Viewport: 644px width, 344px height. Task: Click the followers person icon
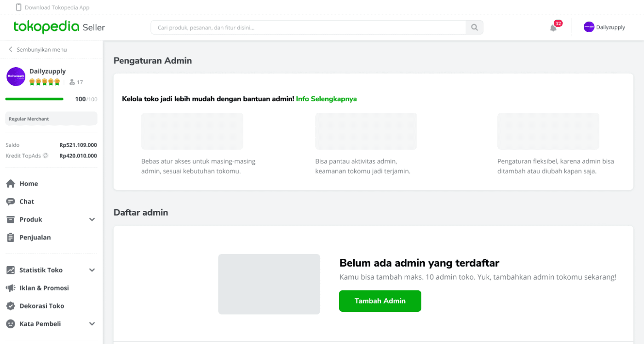coord(72,82)
